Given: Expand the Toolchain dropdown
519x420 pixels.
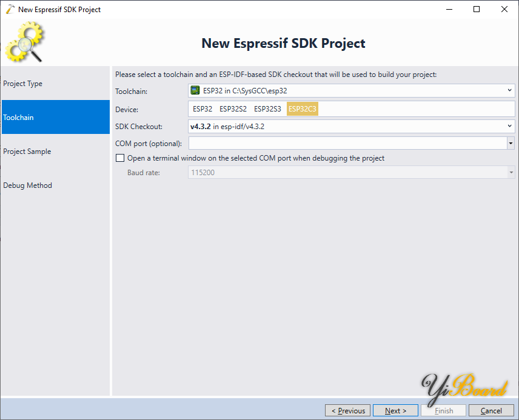Looking at the screenshot, I should tap(509, 90).
